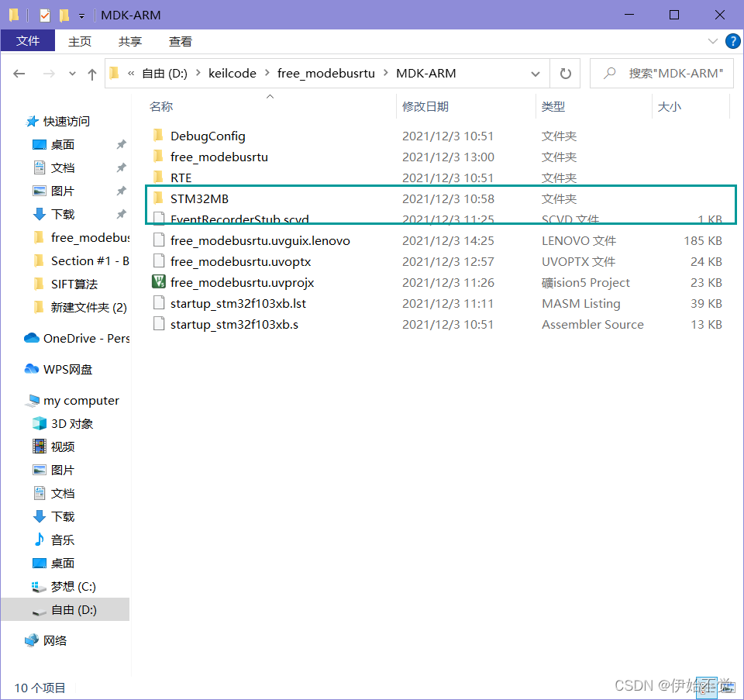Sort by 名称 column header
This screenshot has height=700, width=744.
click(161, 106)
